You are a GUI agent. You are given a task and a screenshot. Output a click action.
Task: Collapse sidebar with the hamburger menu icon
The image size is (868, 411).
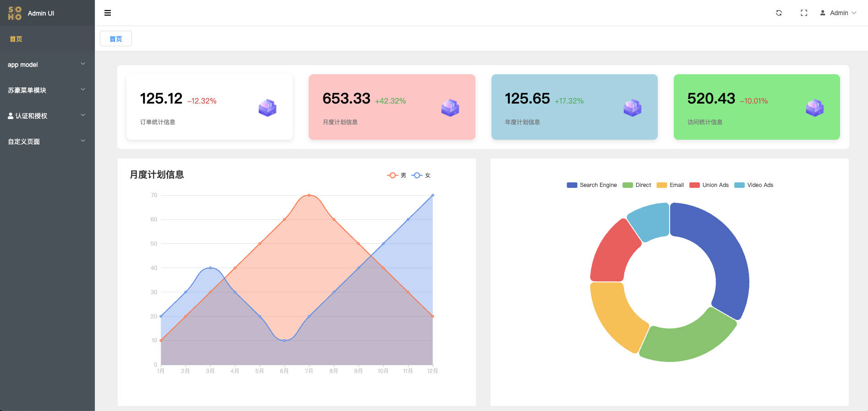tap(108, 13)
